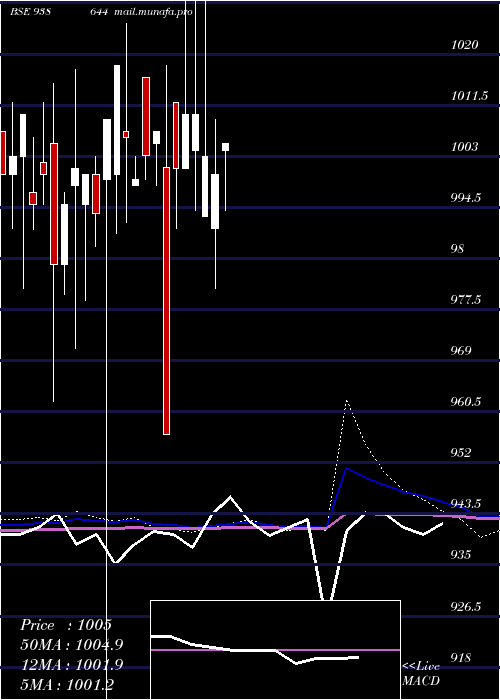Select the 977.5 price axis label
This screenshot has height=700, width=500.
tap(466, 300)
